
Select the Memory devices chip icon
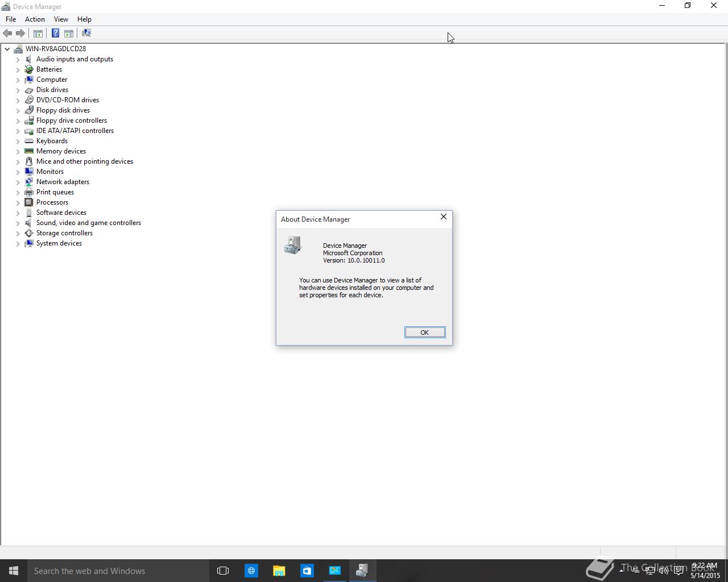[x=29, y=151]
